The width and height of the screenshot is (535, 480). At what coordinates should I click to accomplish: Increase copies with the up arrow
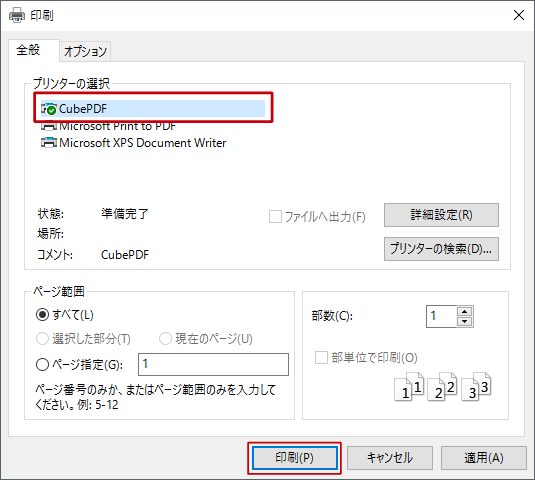(x=464, y=311)
